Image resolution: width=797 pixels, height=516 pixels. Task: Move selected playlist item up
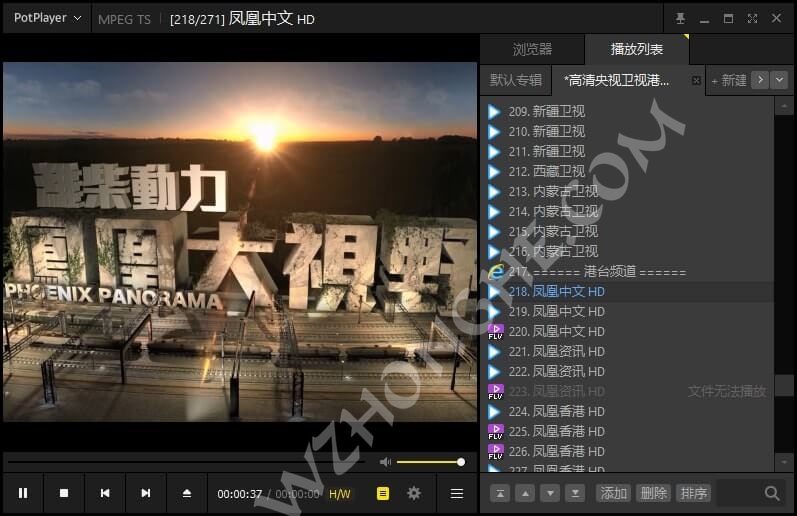point(525,493)
